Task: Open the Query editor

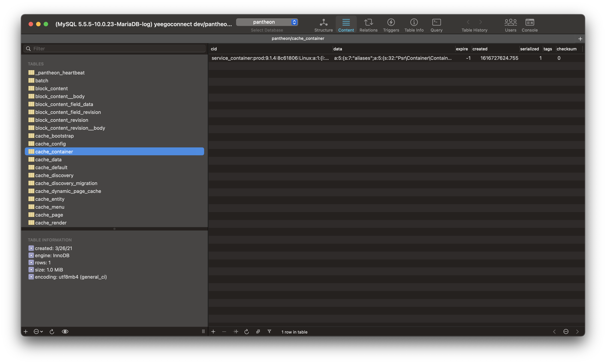Action: (x=436, y=25)
